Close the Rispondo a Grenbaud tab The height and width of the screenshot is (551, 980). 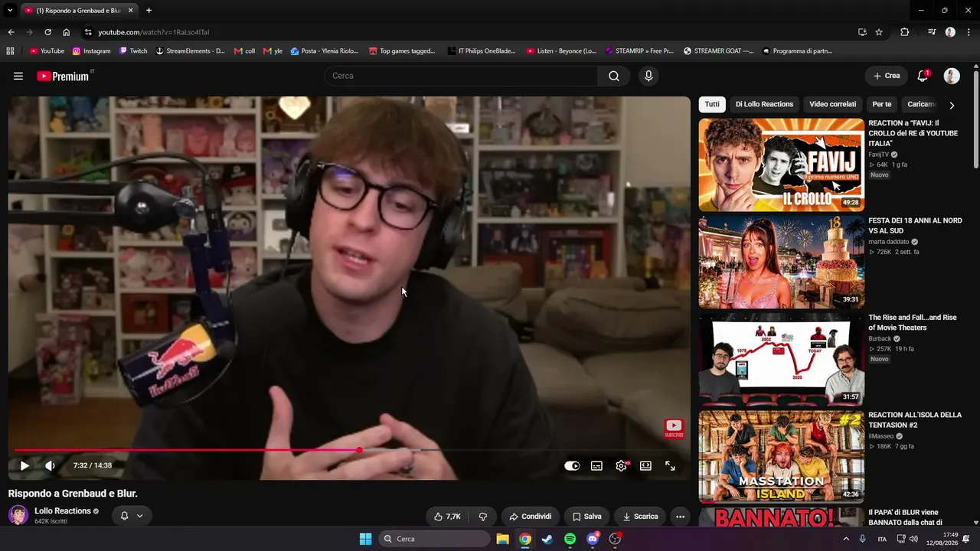pyautogui.click(x=130, y=10)
